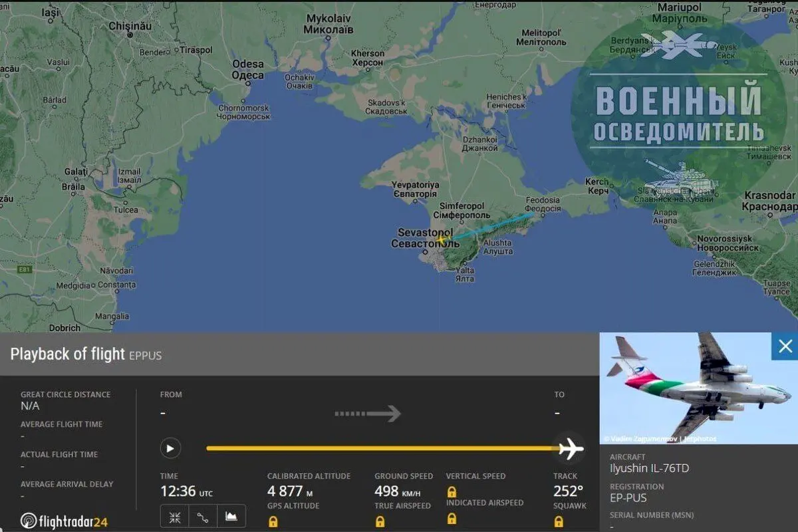
Task: Click the "ACTUAL FLIGHT TIME" label
Action: point(59,454)
